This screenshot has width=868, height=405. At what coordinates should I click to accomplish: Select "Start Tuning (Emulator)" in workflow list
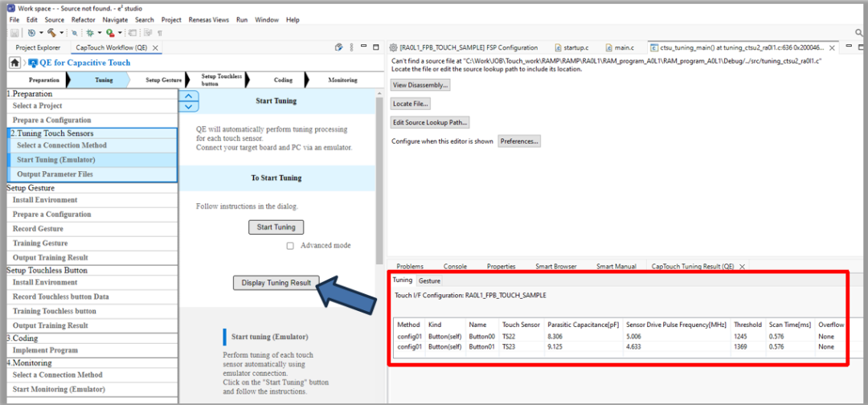(x=92, y=160)
